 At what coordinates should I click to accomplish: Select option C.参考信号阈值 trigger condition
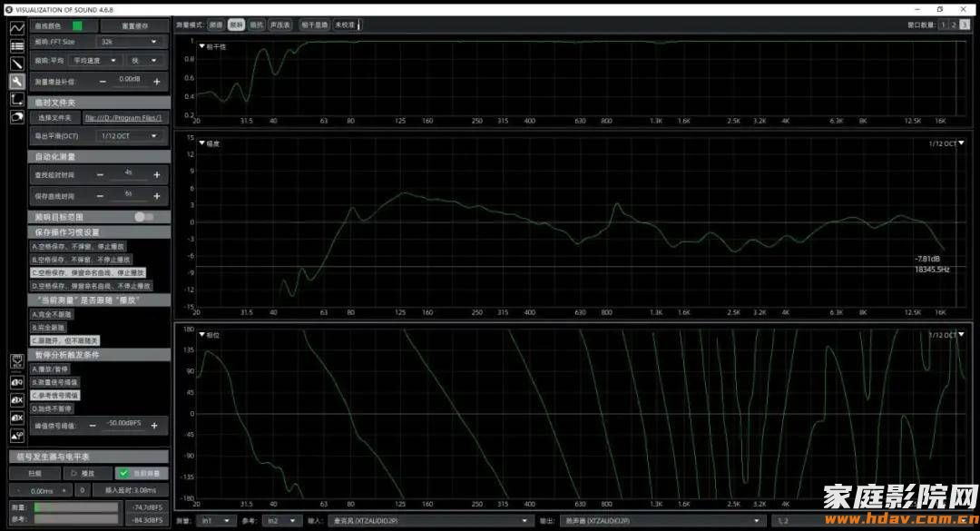(56, 396)
